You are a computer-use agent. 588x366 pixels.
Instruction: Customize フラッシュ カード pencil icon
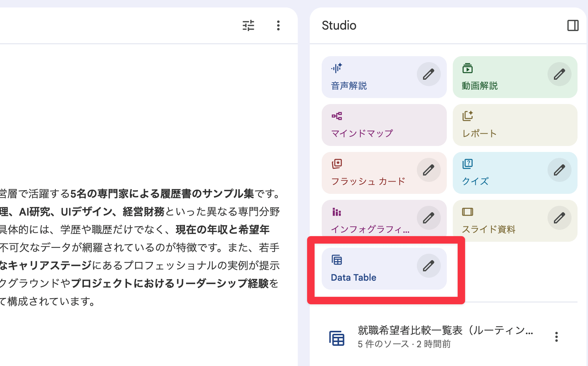click(x=428, y=170)
